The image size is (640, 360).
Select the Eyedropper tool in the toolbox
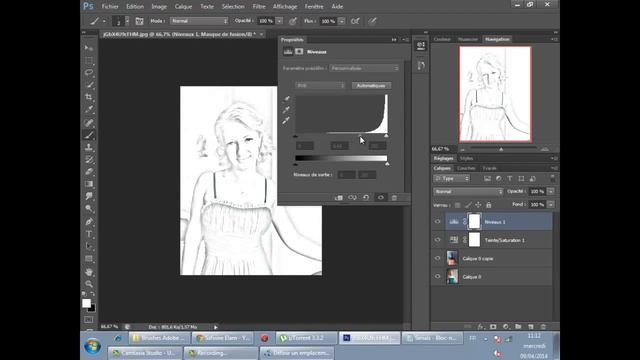89,109
